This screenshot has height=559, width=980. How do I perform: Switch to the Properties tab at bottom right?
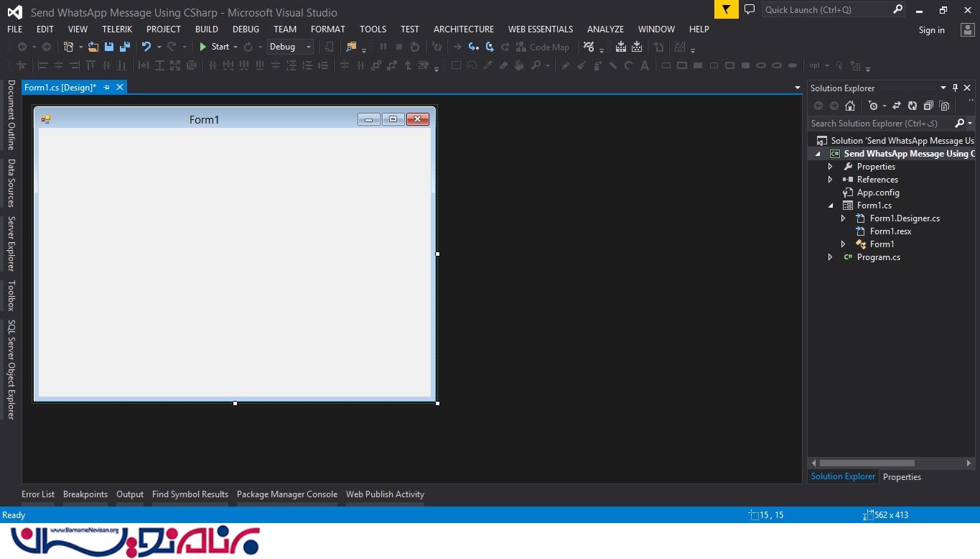[x=902, y=477]
